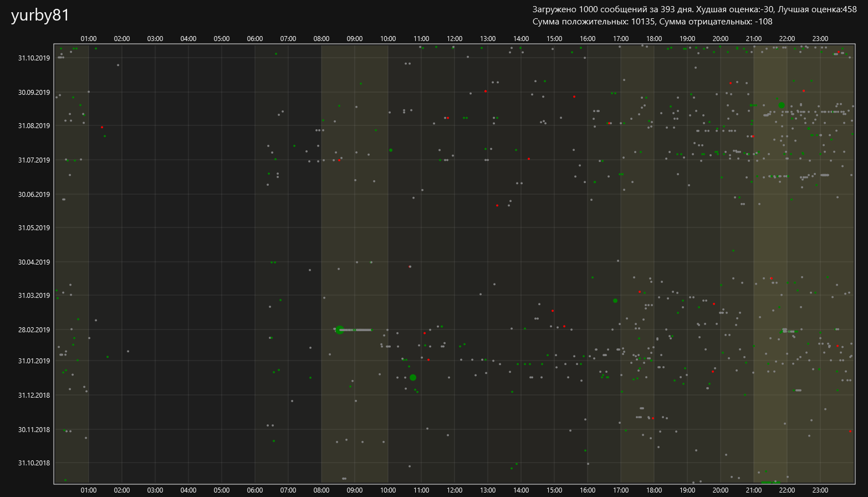This screenshot has width=868, height=497.
Task: Click the 30.09.2019 date label
Action: coord(34,93)
